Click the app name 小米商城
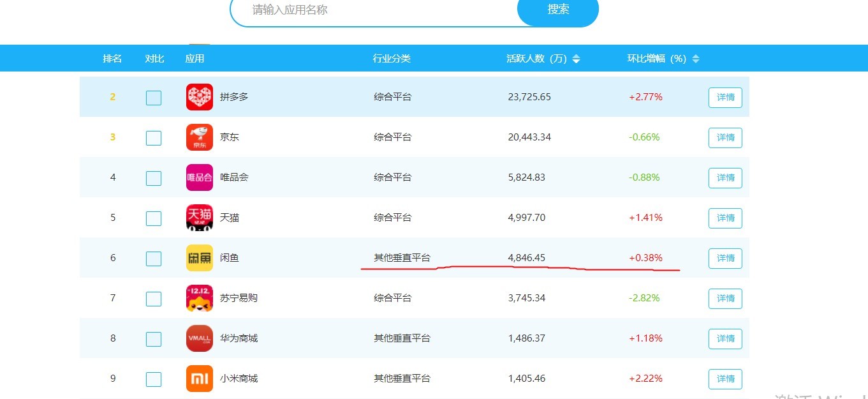The image size is (868, 399). pos(239,379)
